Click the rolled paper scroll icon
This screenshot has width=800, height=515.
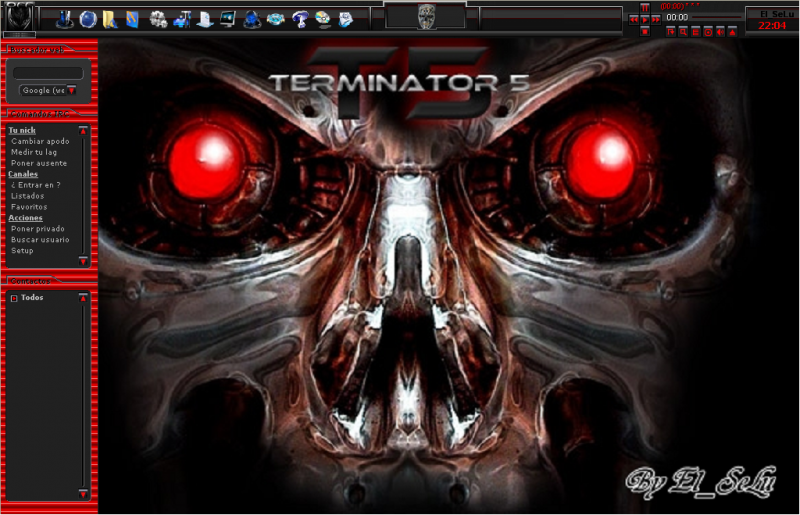[x=345, y=19]
